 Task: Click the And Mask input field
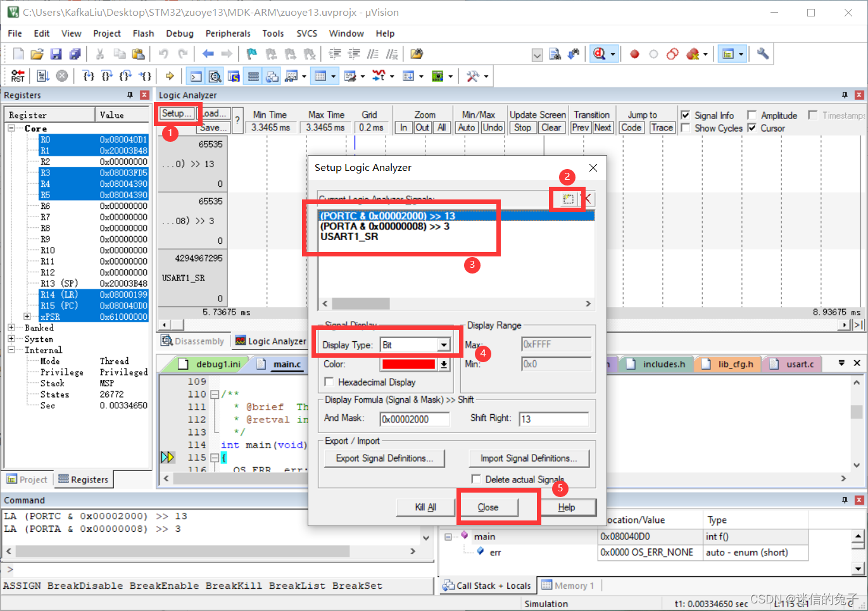(415, 419)
